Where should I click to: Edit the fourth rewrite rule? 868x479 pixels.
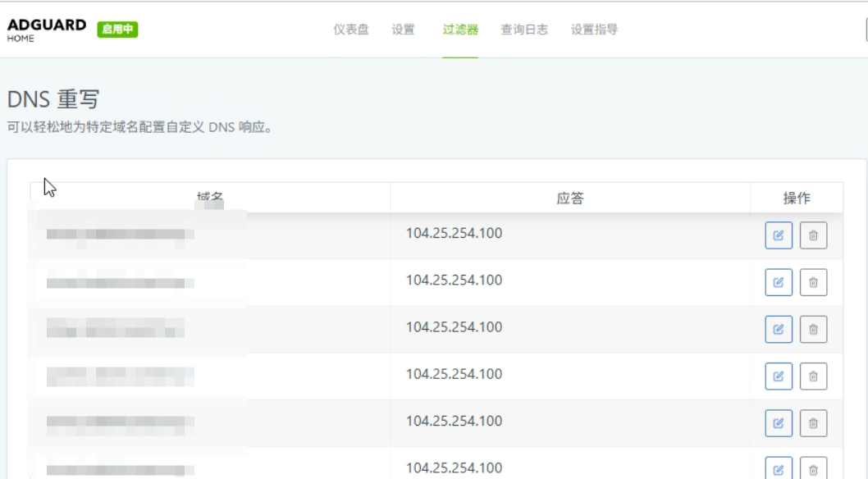coord(779,376)
